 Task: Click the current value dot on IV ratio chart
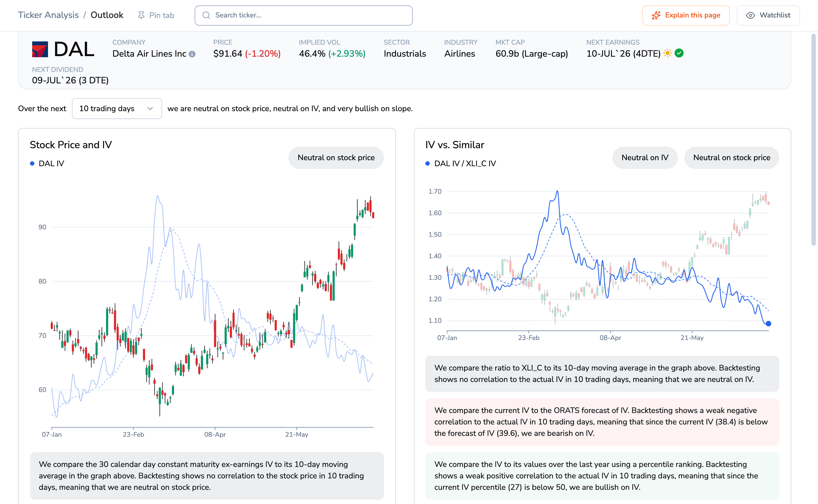768,323
